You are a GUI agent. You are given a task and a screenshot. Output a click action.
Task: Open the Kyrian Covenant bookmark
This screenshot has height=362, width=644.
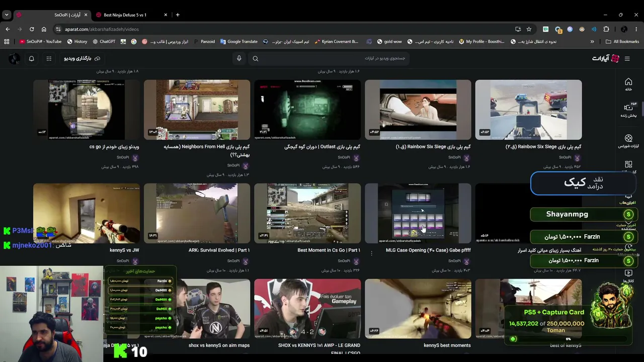(336, 42)
